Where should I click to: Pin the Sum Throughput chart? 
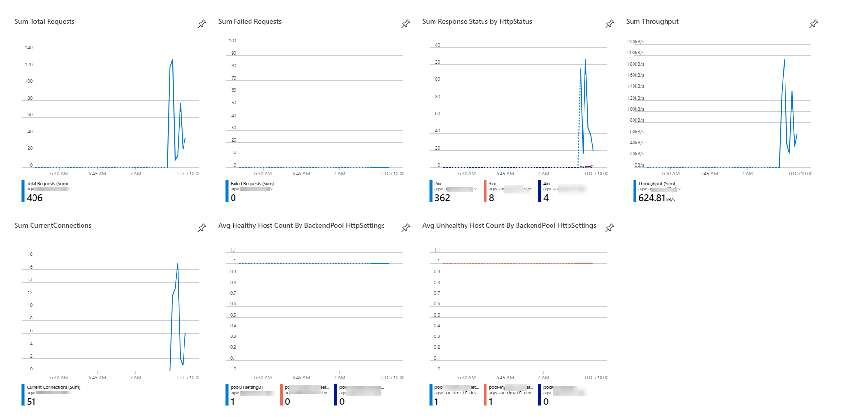(814, 24)
